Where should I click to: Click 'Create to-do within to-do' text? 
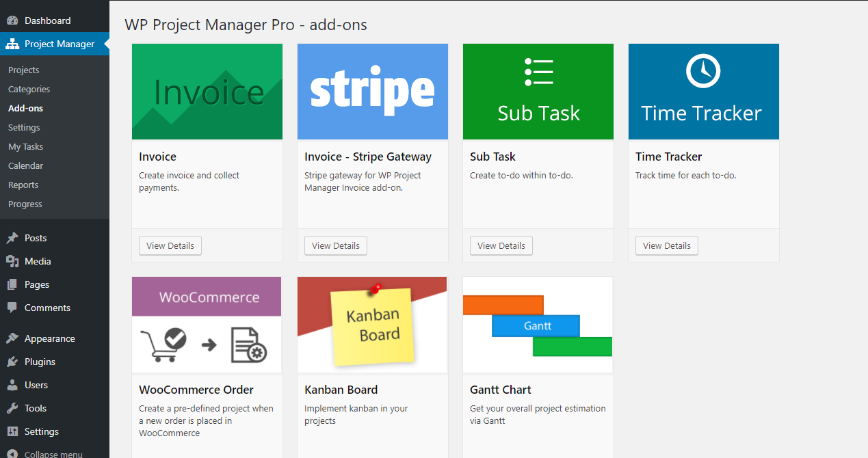(x=521, y=175)
